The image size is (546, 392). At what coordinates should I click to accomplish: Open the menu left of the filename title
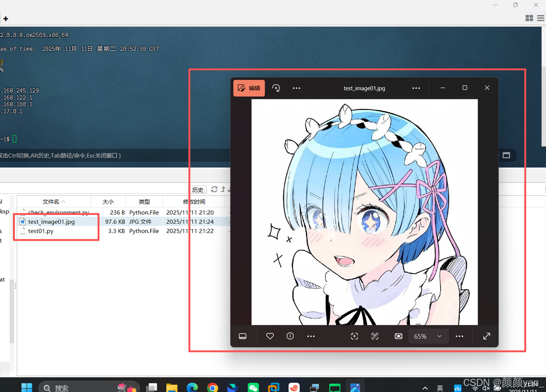point(296,88)
